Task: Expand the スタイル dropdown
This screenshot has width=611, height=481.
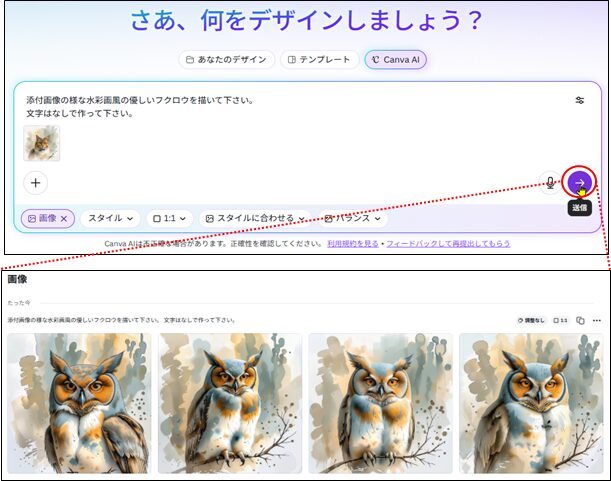Action: point(109,218)
